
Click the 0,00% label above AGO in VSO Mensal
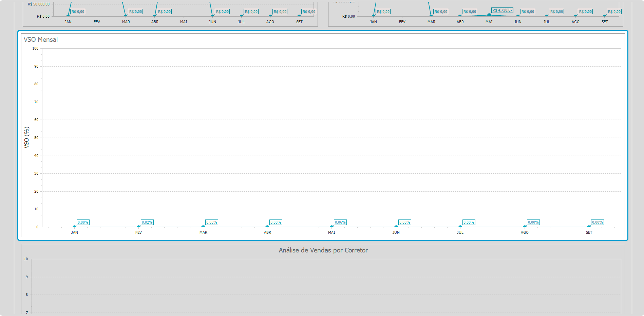click(533, 222)
